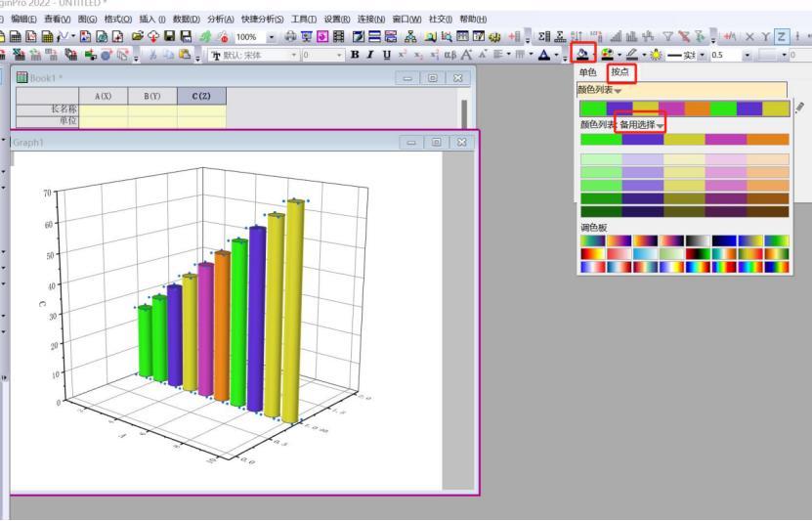Image resolution: width=812 pixels, height=521 pixels.
Task: Click the filter funnel icon
Action: point(668,36)
